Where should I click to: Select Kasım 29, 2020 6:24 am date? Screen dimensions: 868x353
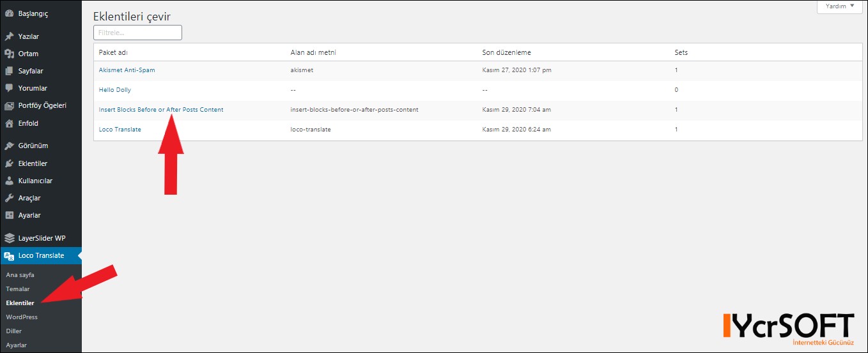point(516,130)
